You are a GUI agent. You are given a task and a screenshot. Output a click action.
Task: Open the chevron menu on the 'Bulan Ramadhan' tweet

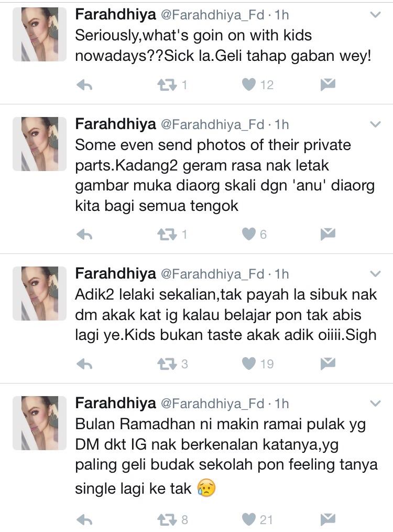(375, 403)
